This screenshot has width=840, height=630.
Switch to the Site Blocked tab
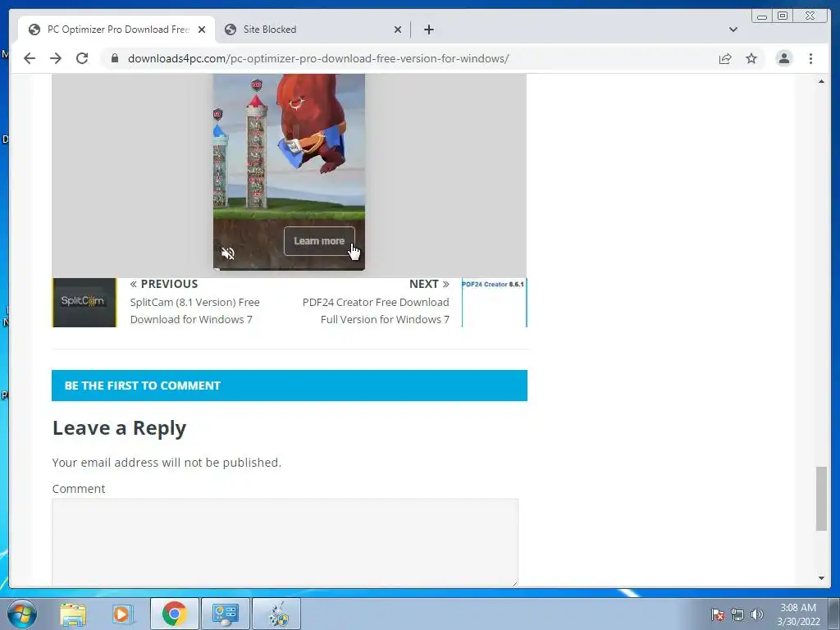313,30
